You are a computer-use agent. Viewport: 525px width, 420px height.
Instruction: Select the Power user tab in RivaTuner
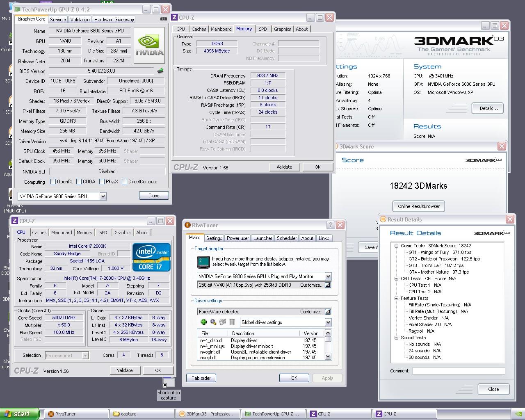coord(237,238)
